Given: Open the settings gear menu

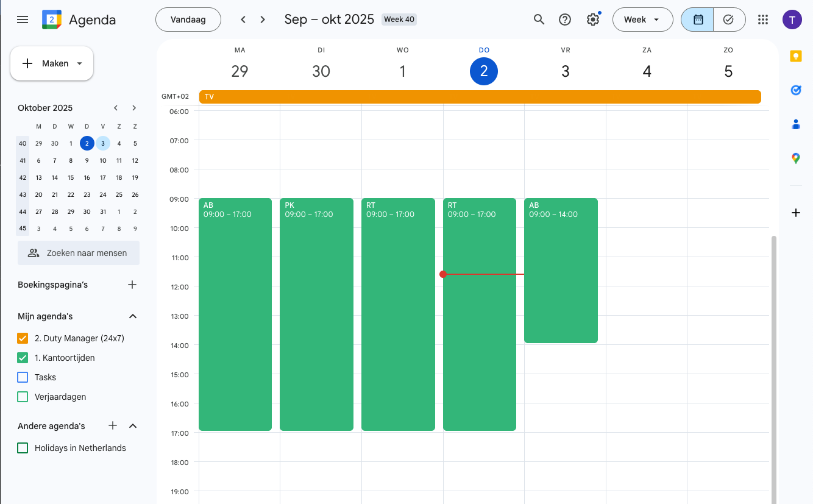Looking at the screenshot, I should (x=592, y=20).
